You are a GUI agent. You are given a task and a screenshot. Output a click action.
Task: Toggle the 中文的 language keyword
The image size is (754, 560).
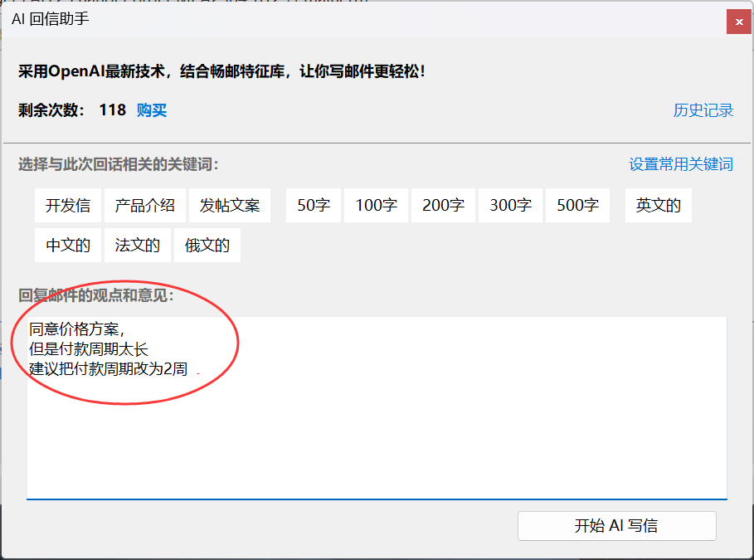coord(68,246)
